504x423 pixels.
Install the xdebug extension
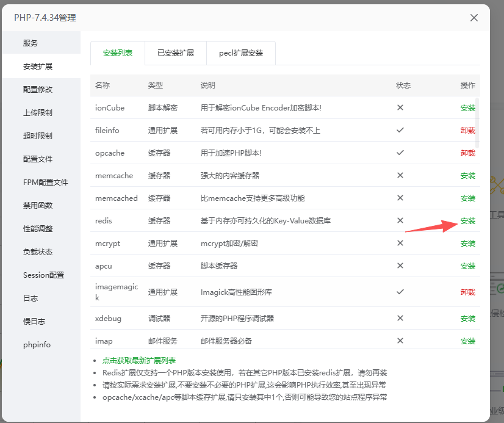(x=467, y=318)
